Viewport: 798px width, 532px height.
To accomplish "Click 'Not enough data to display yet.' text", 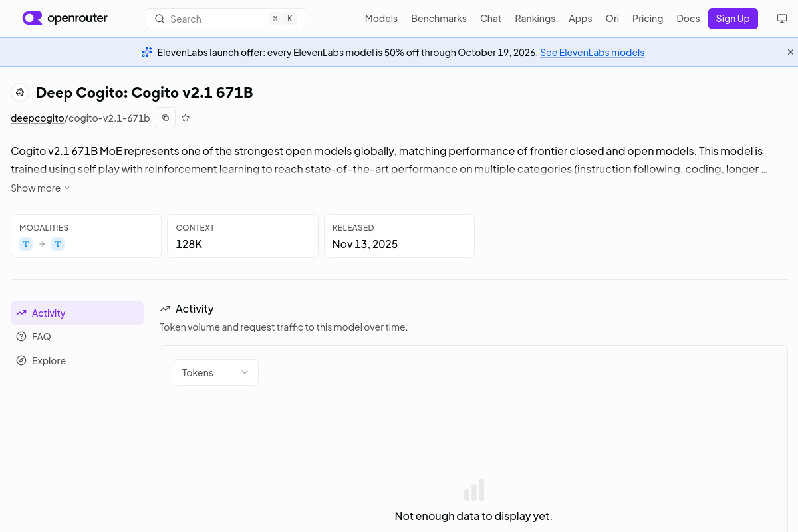I will [x=473, y=516].
